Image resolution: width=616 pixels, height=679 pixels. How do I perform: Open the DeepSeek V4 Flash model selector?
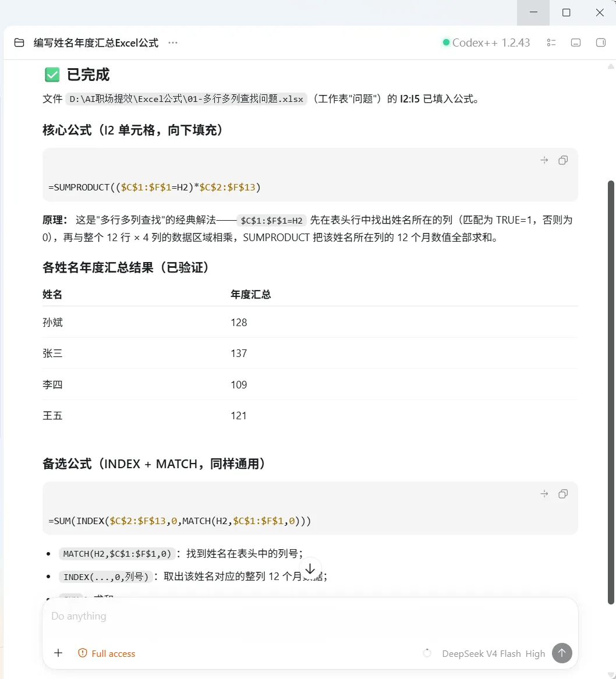493,653
